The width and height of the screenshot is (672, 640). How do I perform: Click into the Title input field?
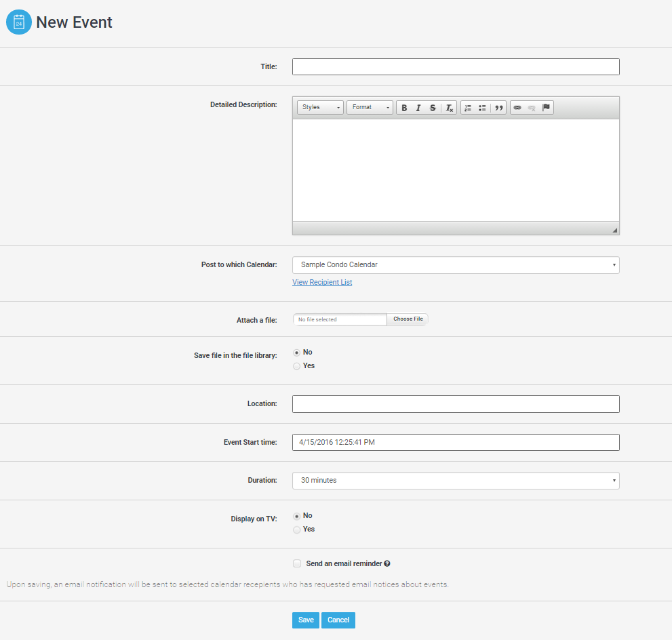(456, 66)
